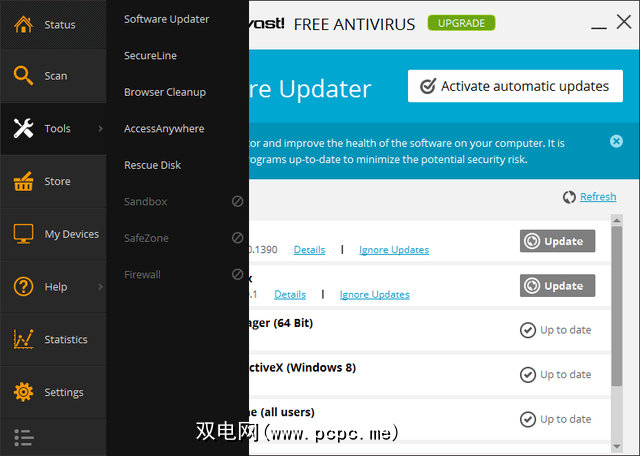Click the vertical scrollbar thumb

coord(617,306)
